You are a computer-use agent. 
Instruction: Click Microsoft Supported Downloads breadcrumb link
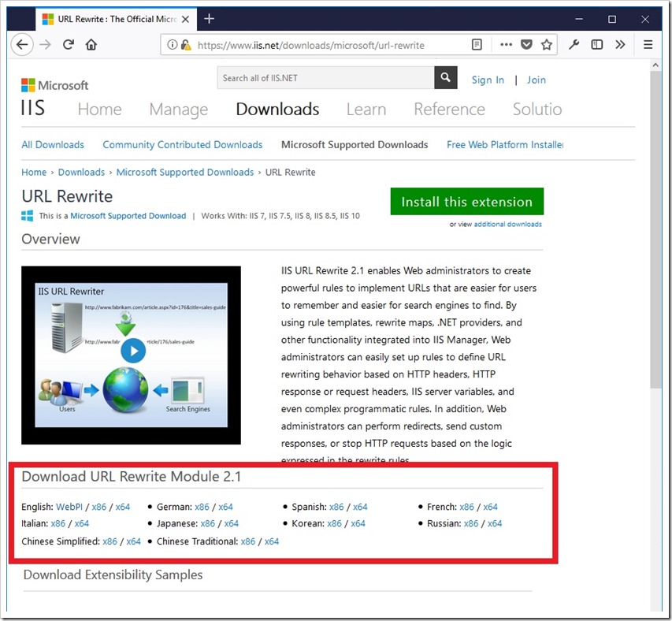tap(185, 173)
